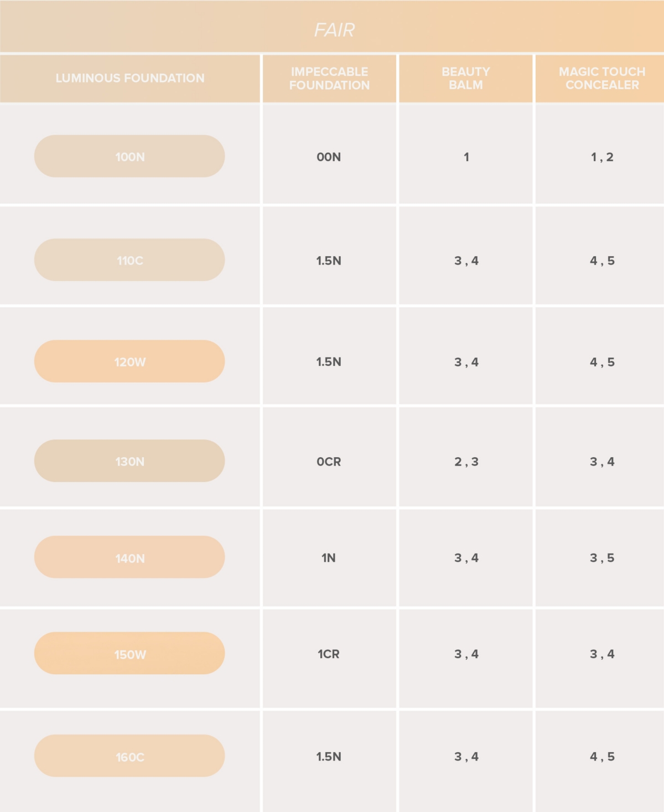Click the Beauty Balm column header
Screen dimensions: 664x812
point(466,78)
